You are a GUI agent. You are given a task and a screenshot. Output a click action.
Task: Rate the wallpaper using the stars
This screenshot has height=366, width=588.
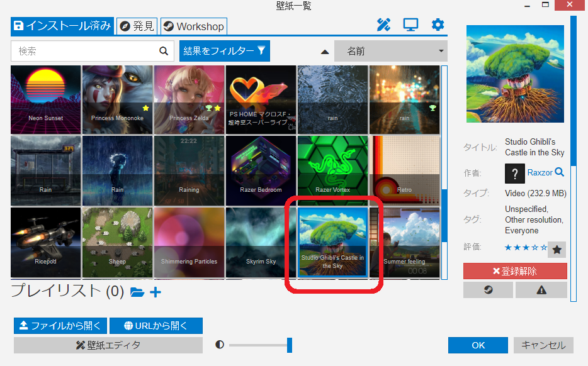[x=526, y=247]
